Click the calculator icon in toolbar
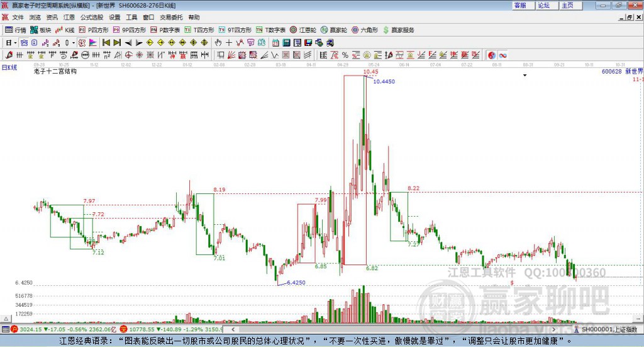 286,43
